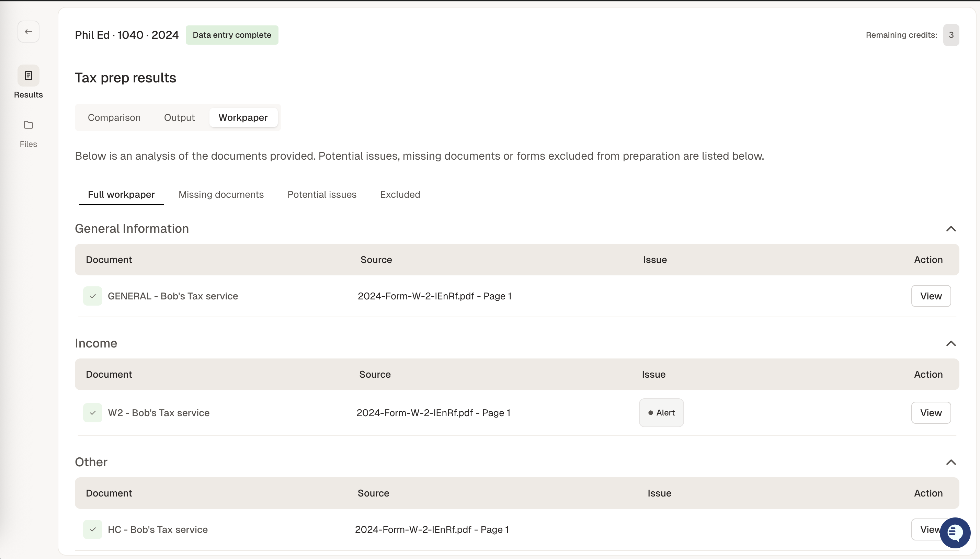Collapse the General Information section

click(950, 229)
